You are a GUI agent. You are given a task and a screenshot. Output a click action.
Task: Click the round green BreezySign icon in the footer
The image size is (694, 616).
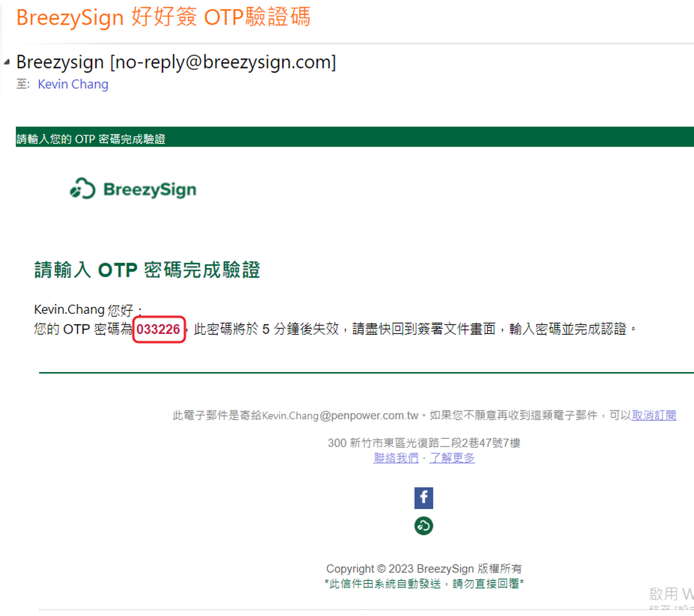click(x=423, y=526)
